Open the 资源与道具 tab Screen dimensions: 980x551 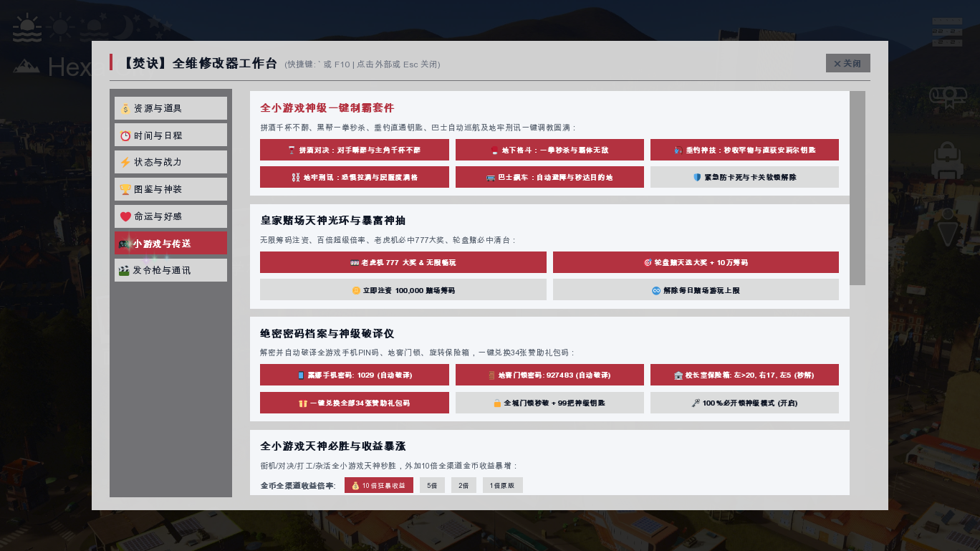coord(170,108)
